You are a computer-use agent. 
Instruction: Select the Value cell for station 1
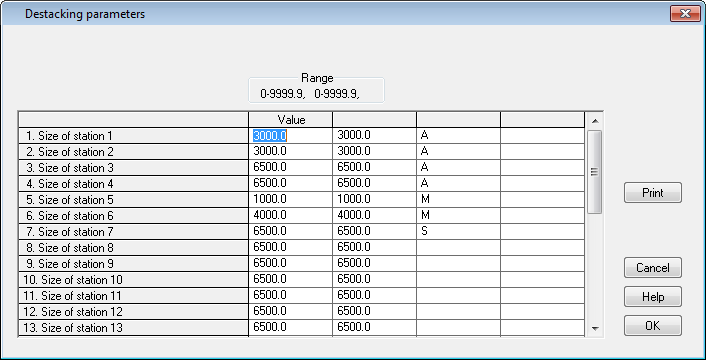(290, 135)
